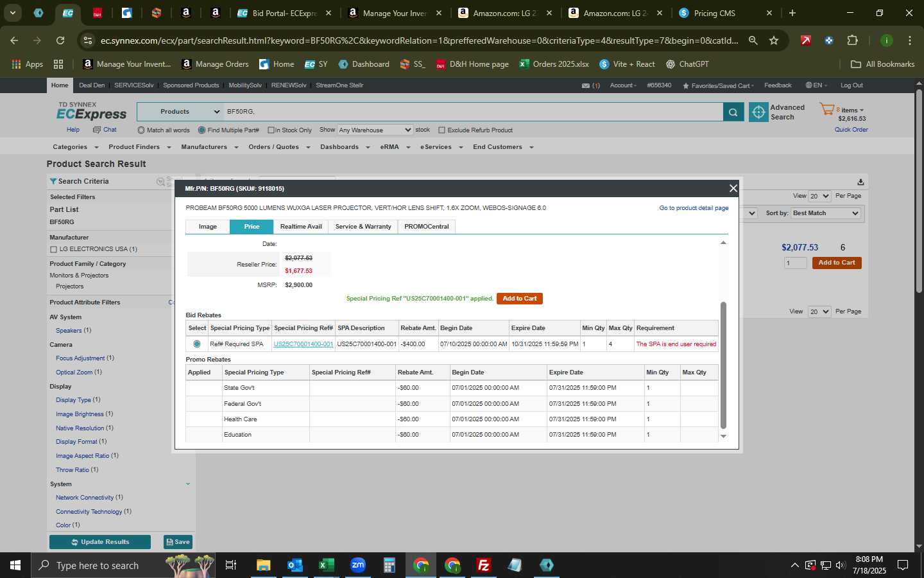
Task: Click the search magnifier button
Action: point(733,112)
